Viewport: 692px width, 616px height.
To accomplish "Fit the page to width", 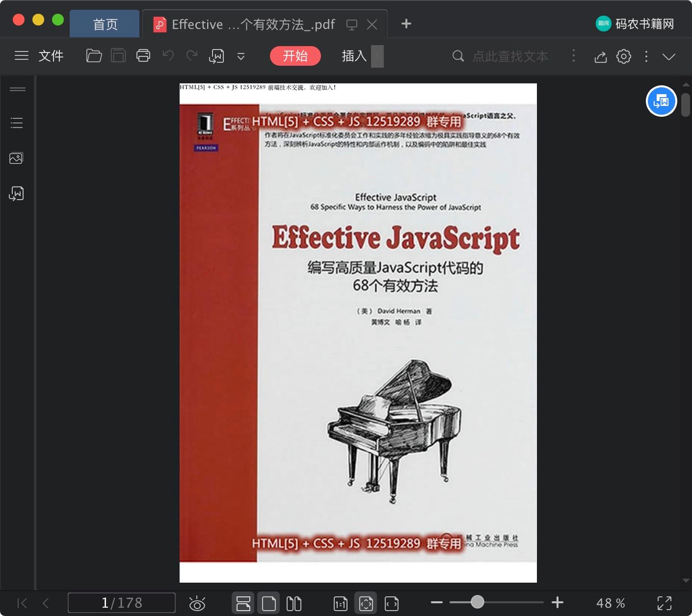I will coord(392,604).
